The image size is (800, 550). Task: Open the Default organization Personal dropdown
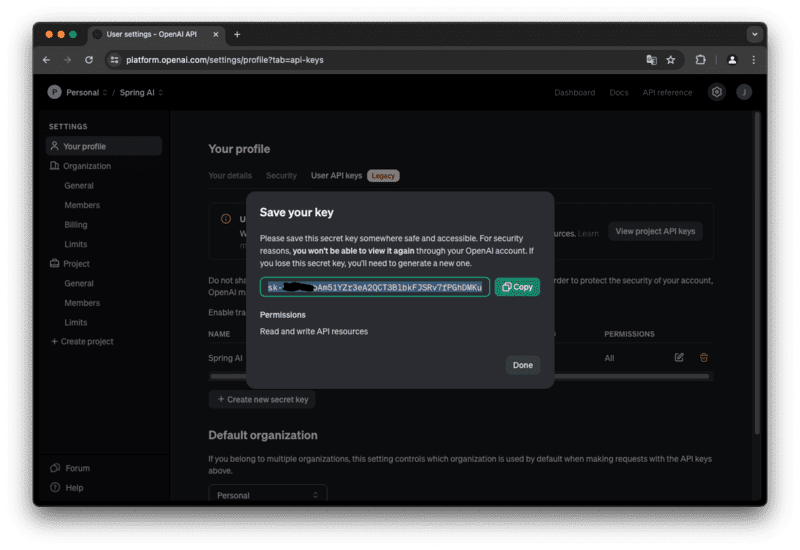point(267,495)
